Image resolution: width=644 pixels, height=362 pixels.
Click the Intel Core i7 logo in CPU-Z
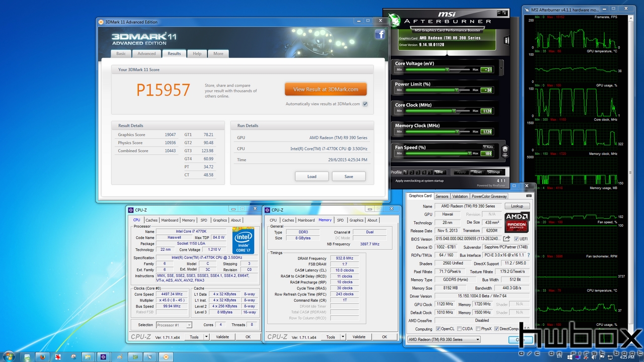(x=243, y=240)
